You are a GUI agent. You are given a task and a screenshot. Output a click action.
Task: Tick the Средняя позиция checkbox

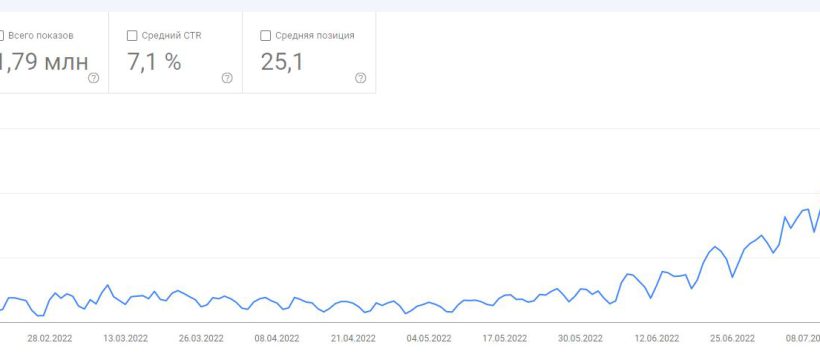click(x=265, y=36)
